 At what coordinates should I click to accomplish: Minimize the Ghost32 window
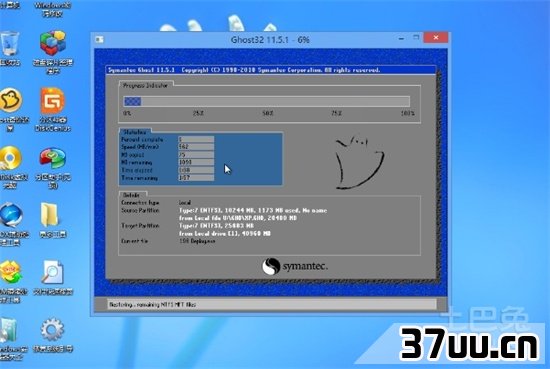point(401,38)
